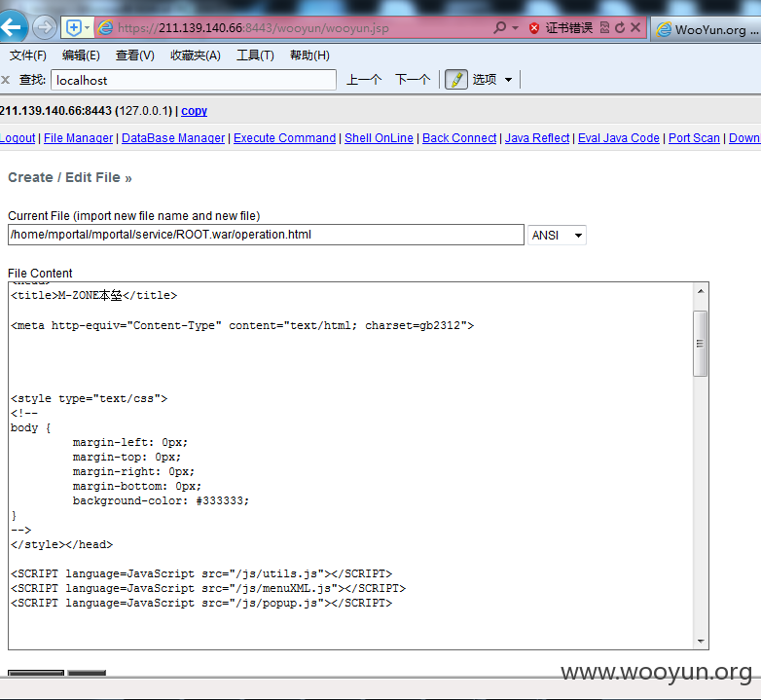Open the Execute Command link

click(284, 138)
